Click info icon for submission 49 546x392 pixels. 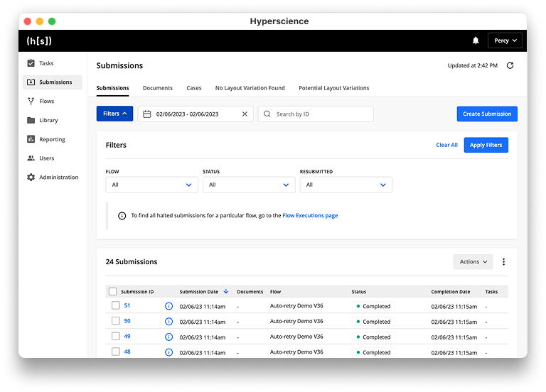click(168, 337)
